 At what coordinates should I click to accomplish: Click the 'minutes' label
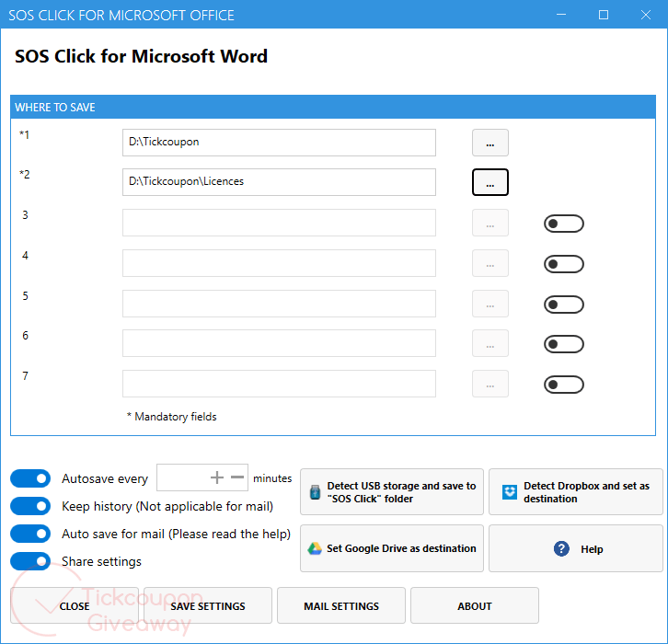272,478
